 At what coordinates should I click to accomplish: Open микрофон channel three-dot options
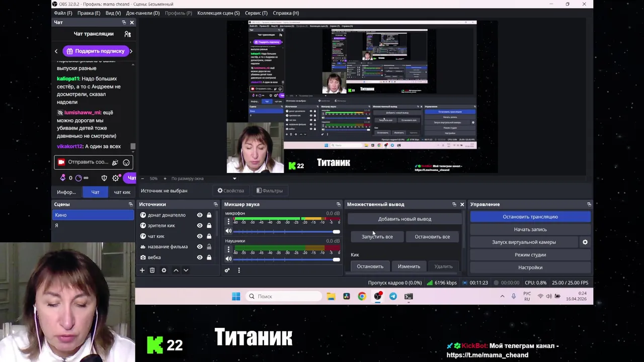228,222
